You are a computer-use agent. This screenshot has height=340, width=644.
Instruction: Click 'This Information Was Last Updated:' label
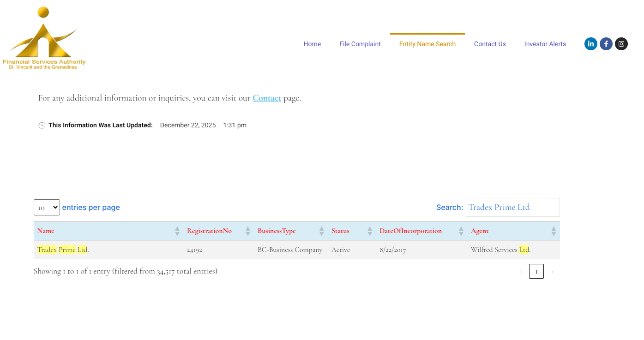101,125
